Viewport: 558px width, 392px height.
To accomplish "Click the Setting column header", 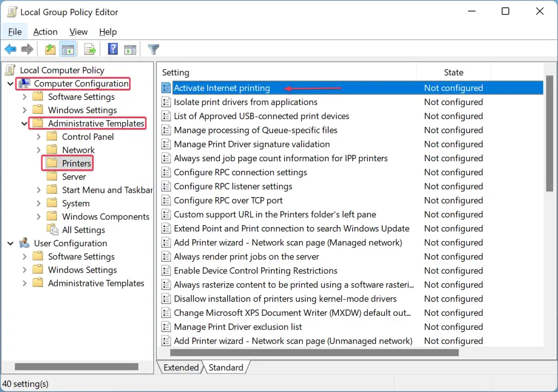I will (175, 72).
